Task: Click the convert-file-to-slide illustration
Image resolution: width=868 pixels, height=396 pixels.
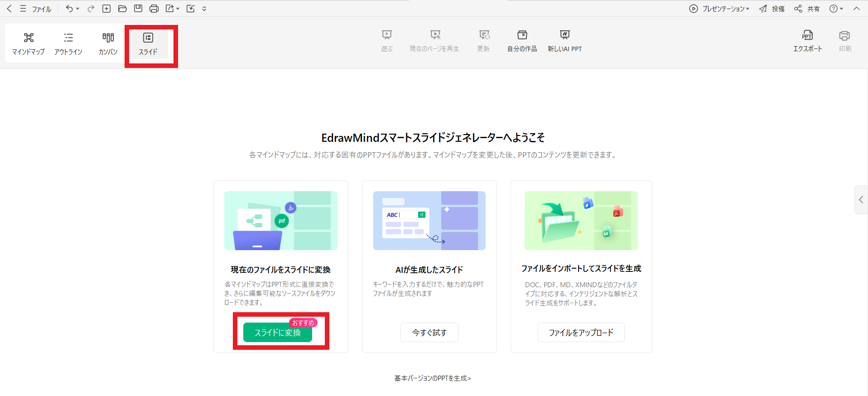Action: point(281,221)
